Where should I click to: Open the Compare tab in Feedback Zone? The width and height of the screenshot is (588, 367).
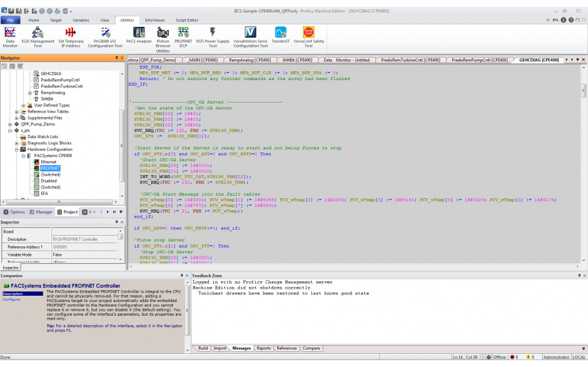tap(312, 348)
